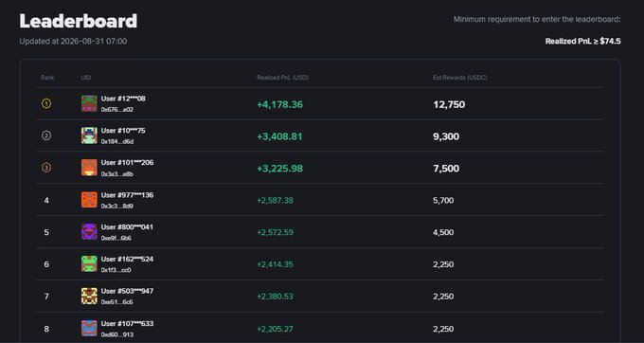Image resolution: width=644 pixels, height=343 pixels.
Task: Click realized PnL value +4,178.36
Action: [x=280, y=104]
